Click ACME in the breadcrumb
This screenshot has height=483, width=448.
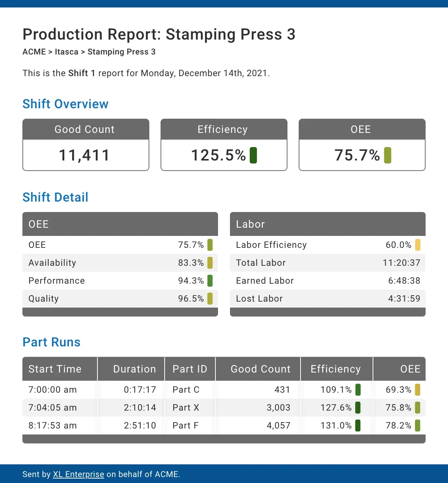point(34,52)
